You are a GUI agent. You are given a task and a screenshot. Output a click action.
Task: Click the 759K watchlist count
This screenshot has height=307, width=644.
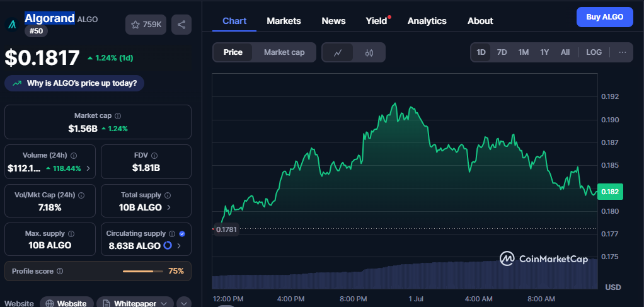tap(152, 25)
